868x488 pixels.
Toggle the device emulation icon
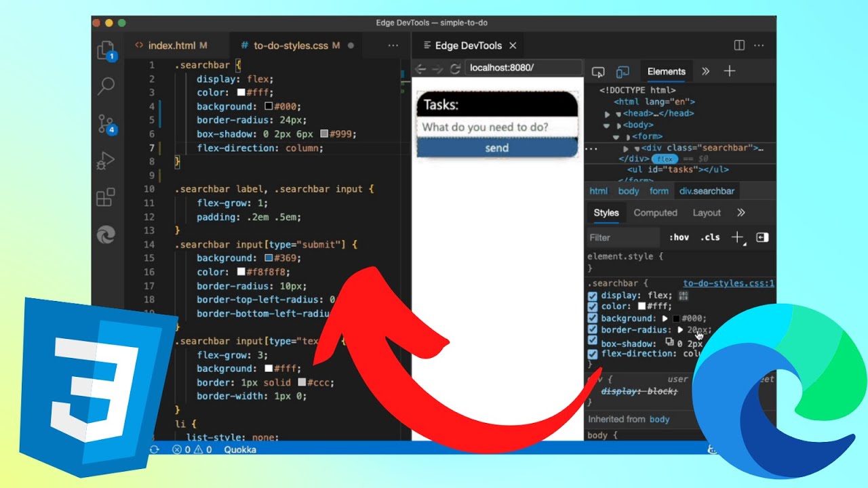tap(623, 72)
